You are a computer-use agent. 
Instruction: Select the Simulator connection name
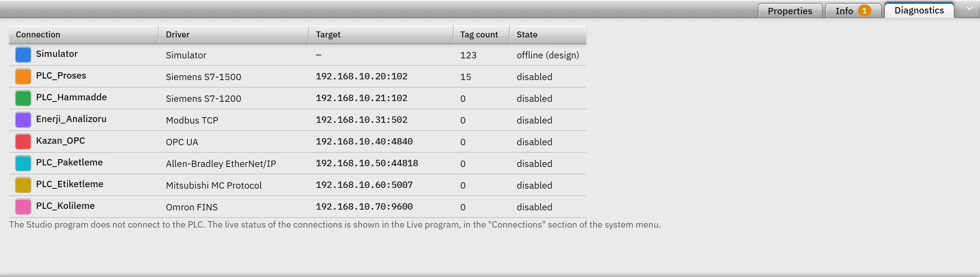tap(57, 54)
